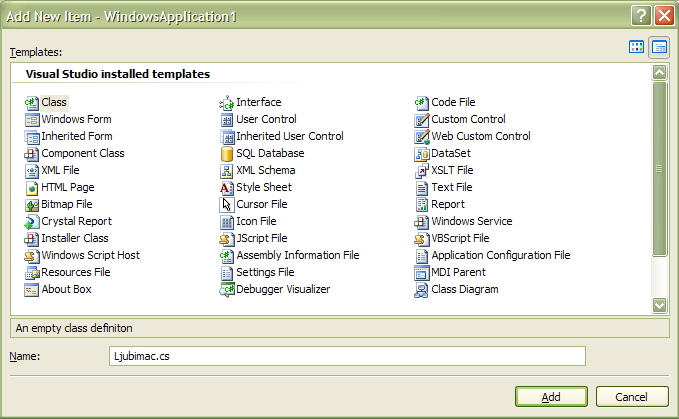Switch to small icons list view
The width and height of the screenshot is (679, 419).
[659, 47]
